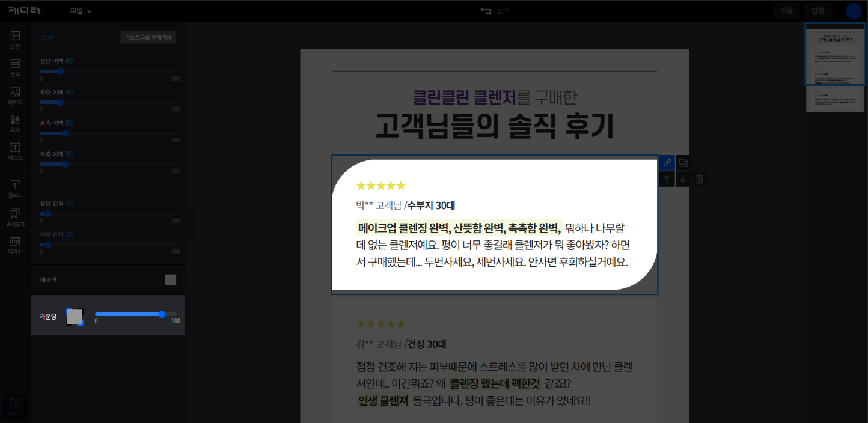Move selected block down with arrow icon
Screen dimensions: 868x423
click(683, 179)
